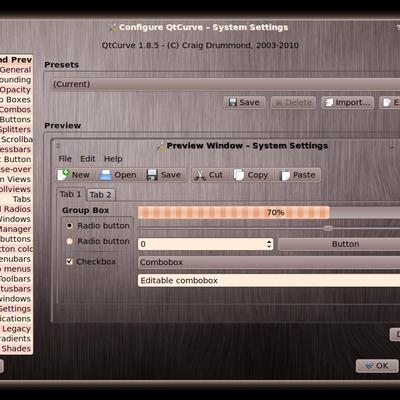Select Opacity in the settings list
400x400 pixels.
pos(16,90)
